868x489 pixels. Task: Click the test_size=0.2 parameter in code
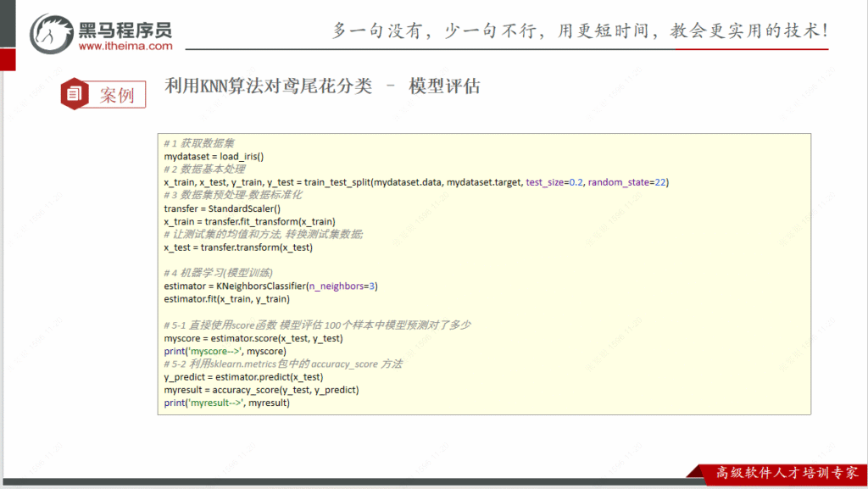pos(554,182)
